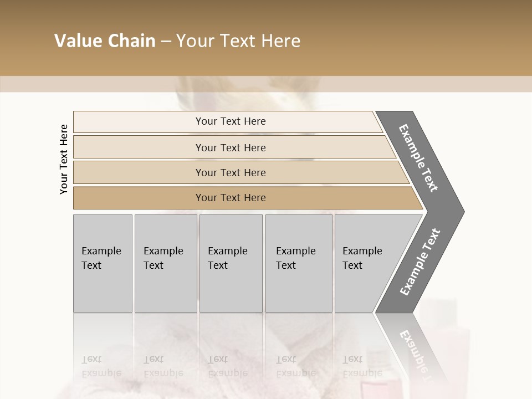Screen dimensions: 532x399
Task: Select the third gray 'Example Text' box
Action: tap(231, 263)
